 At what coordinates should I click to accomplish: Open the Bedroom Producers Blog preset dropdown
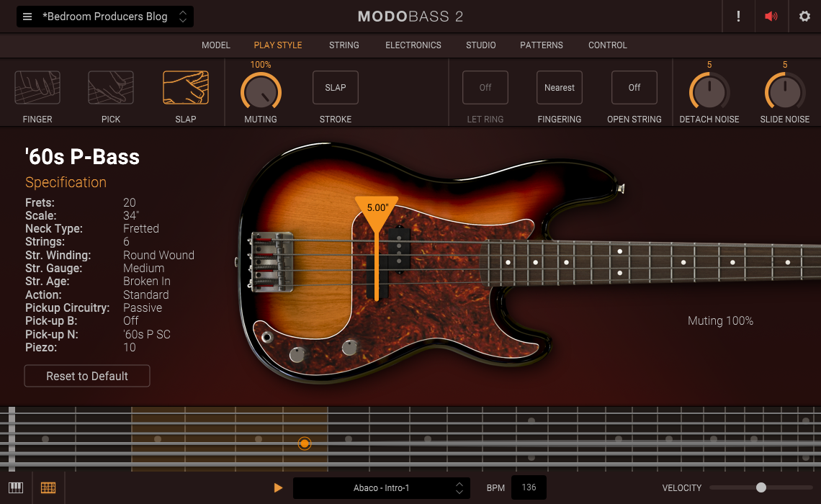(105, 17)
